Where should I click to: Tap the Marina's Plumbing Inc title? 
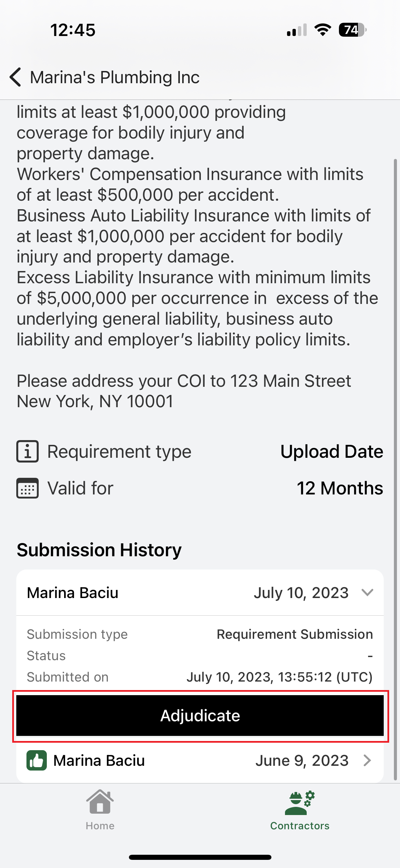(115, 77)
